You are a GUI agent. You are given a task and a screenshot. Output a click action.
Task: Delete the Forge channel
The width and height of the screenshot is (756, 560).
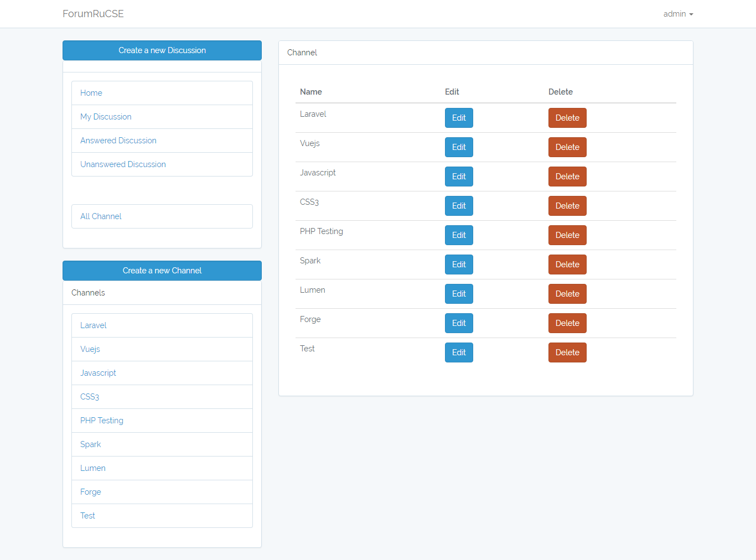pyautogui.click(x=567, y=323)
